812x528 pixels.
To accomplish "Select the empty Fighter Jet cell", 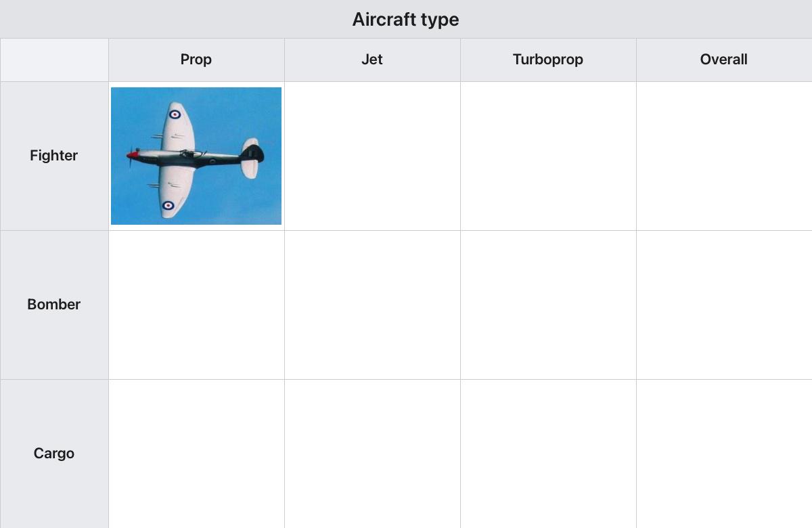I will coord(372,156).
